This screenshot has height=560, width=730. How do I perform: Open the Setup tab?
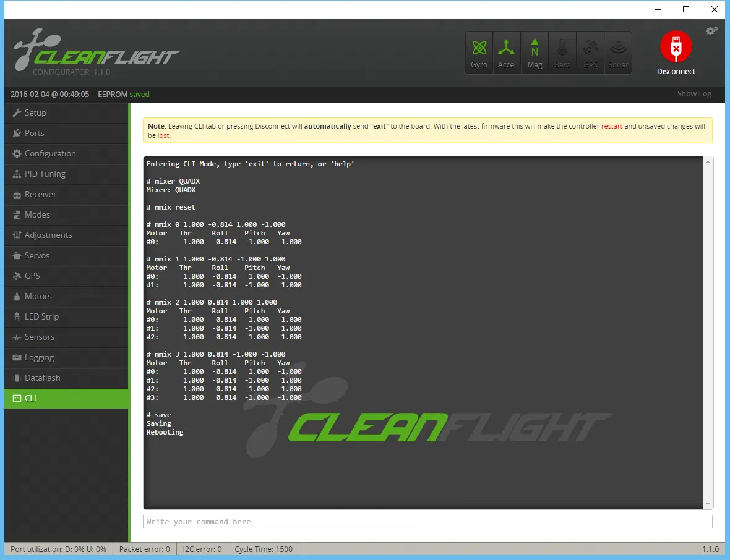point(66,112)
